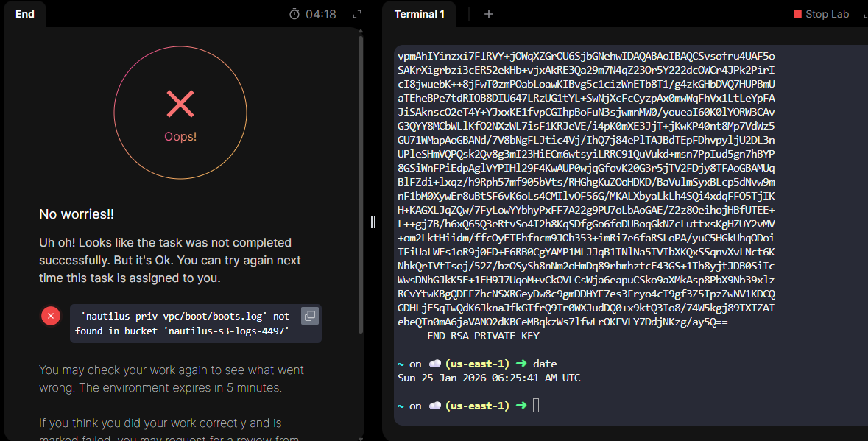
Task: Select the Terminal 1 tab
Action: pyautogui.click(x=420, y=14)
